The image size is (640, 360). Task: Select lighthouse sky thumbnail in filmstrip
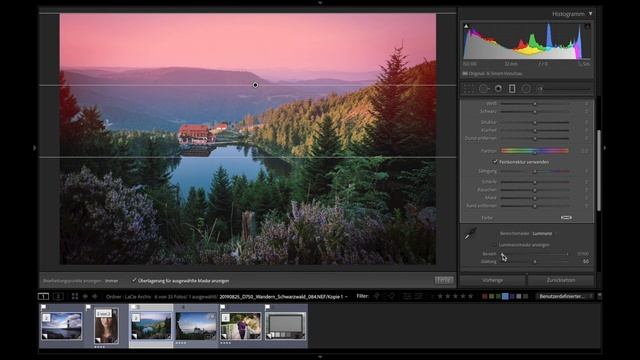62,326
